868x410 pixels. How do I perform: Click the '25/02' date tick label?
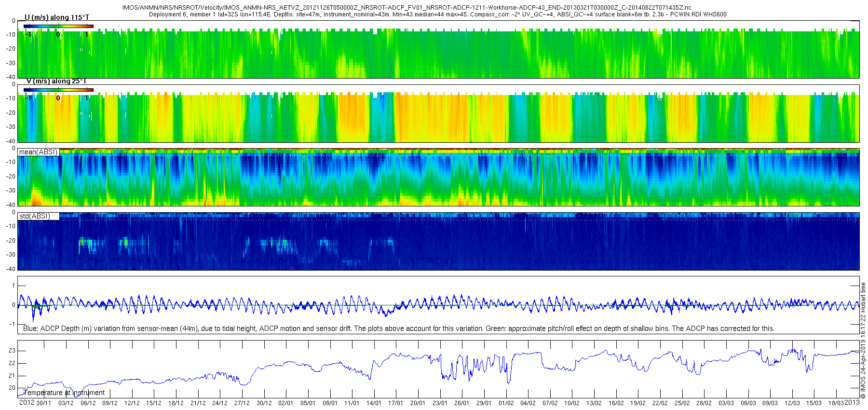[682, 403]
